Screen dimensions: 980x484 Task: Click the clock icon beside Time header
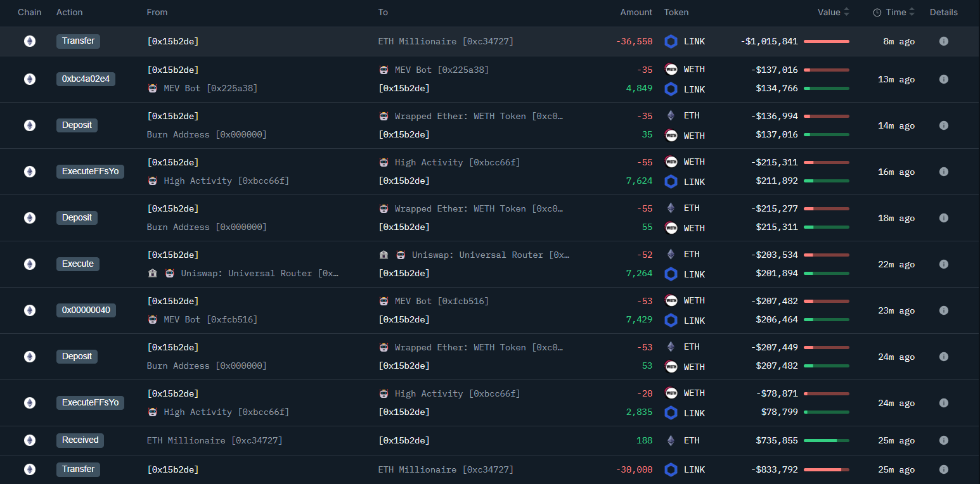tap(877, 13)
